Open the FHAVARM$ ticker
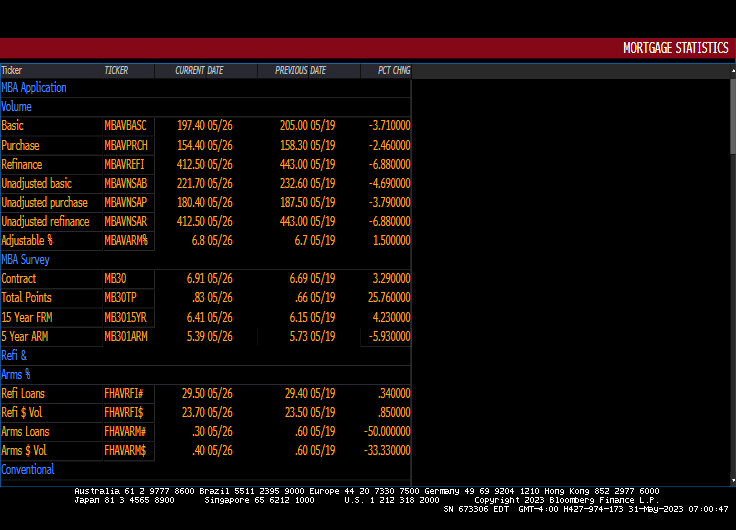Screen dimensions: 736x530 pos(126,451)
